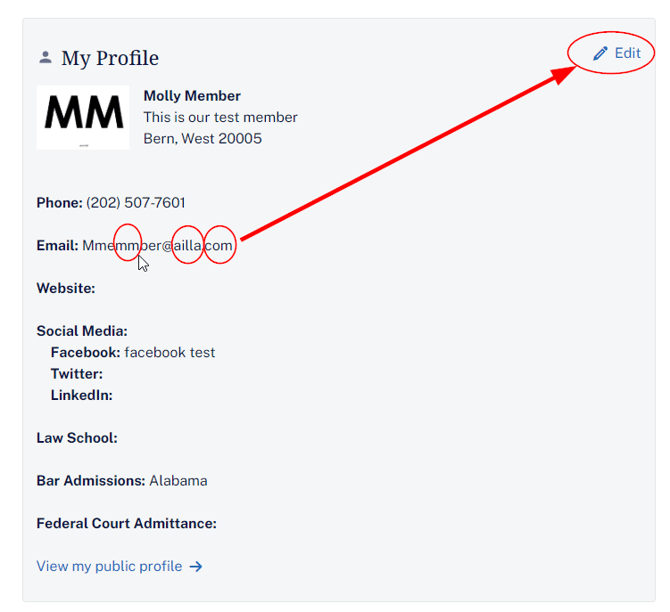Click the Facebook value facebook test
Screen dimensions: 670x612
click(170, 352)
